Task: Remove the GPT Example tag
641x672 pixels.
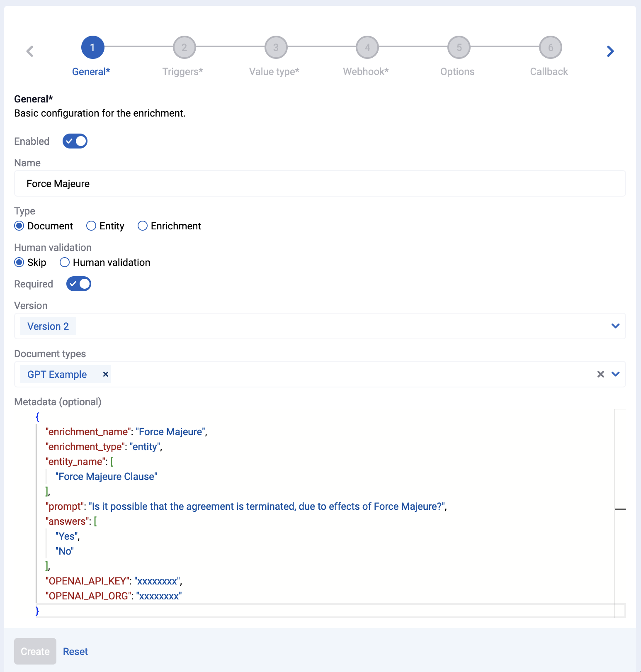Action: 106,374
